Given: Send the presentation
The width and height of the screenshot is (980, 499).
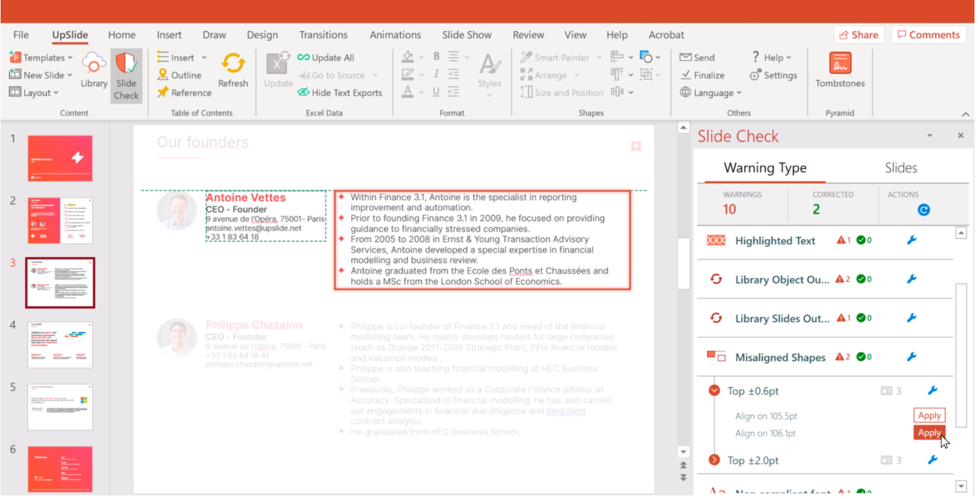Looking at the screenshot, I should (x=697, y=57).
